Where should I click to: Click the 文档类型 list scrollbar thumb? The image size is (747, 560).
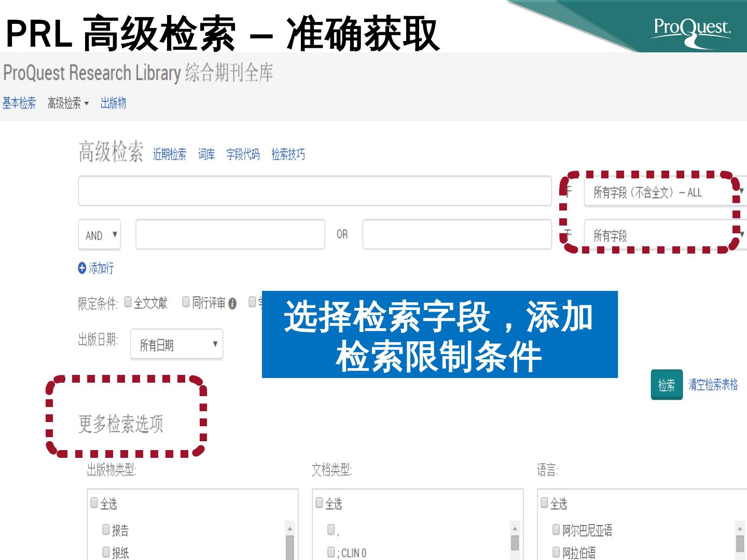(515, 543)
